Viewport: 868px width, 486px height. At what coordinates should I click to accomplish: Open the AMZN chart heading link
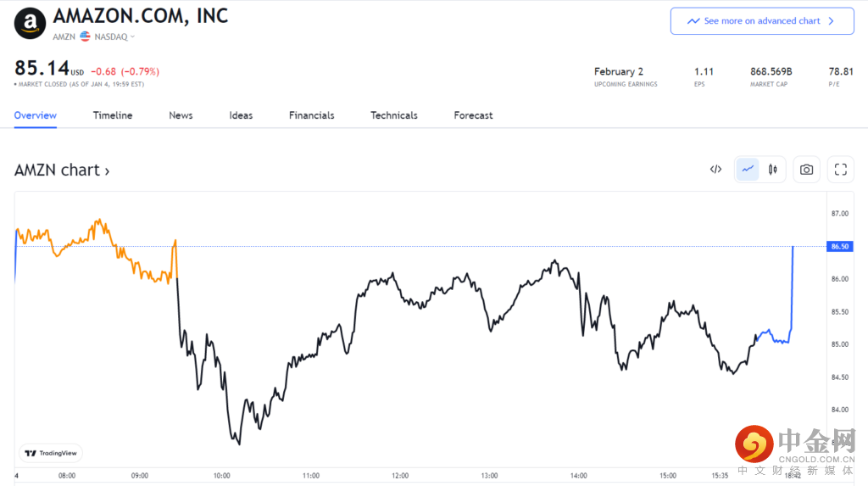[x=62, y=170]
